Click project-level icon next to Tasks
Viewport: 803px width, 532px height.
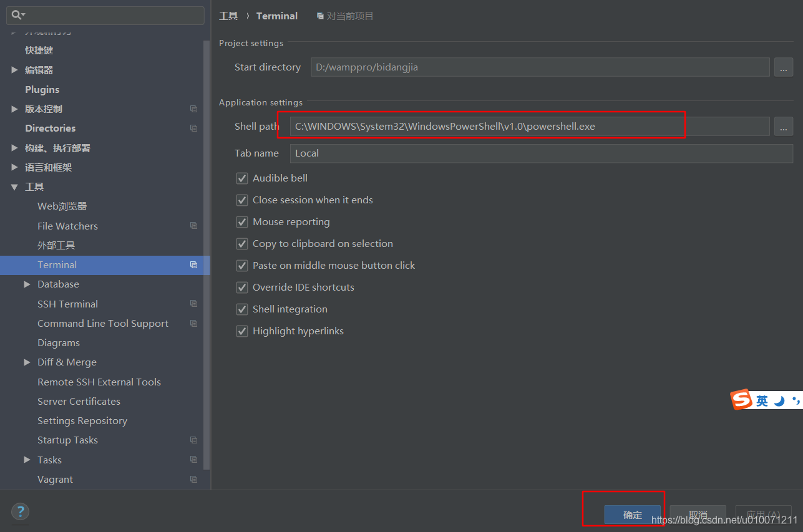pyautogui.click(x=194, y=460)
